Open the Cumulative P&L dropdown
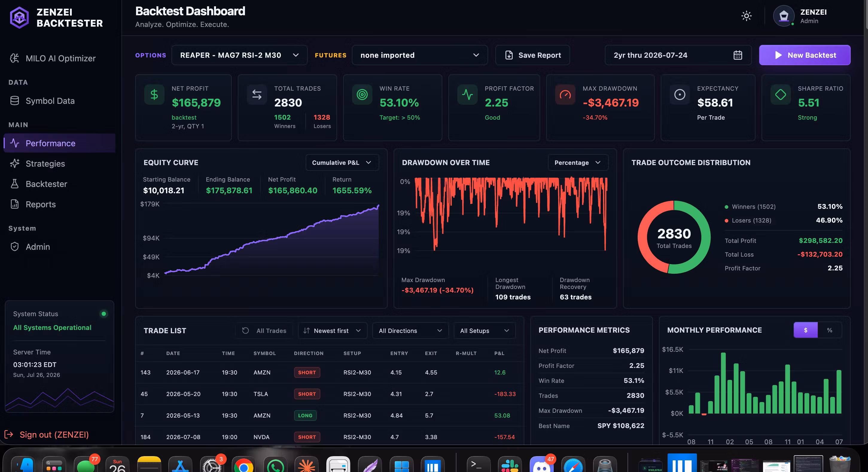Viewport: 868px width, 472px height. click(342, 163)
